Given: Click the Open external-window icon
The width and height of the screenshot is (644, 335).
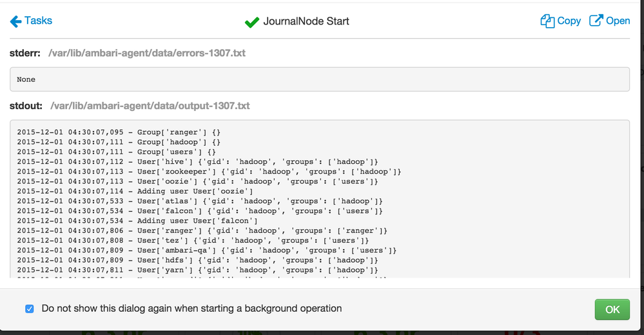Looking at the screenshot, I should click(x=595, y=21).
